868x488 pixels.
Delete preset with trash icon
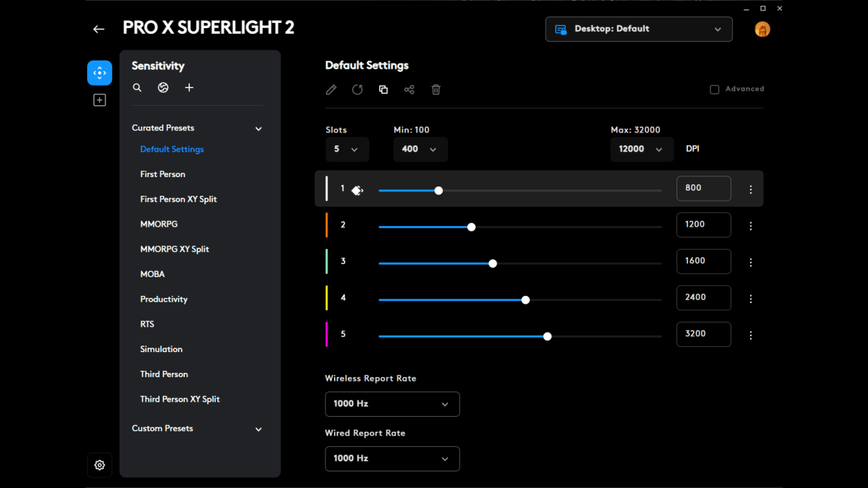(435, 90)
